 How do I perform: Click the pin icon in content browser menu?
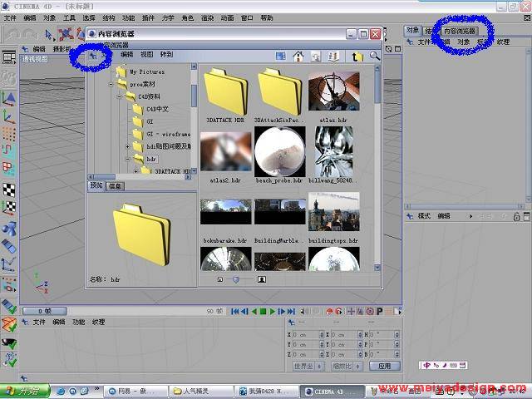point(92,56)
